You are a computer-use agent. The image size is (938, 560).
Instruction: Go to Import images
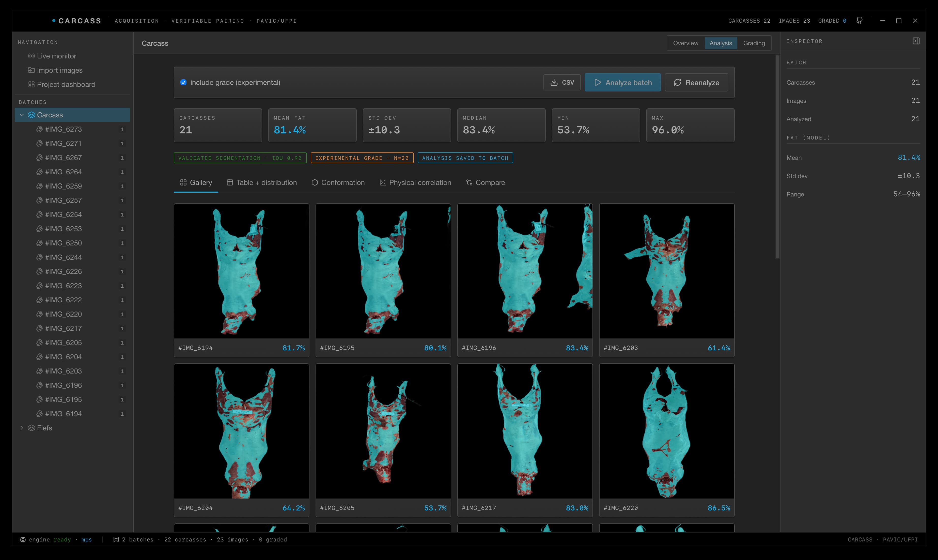72,70
